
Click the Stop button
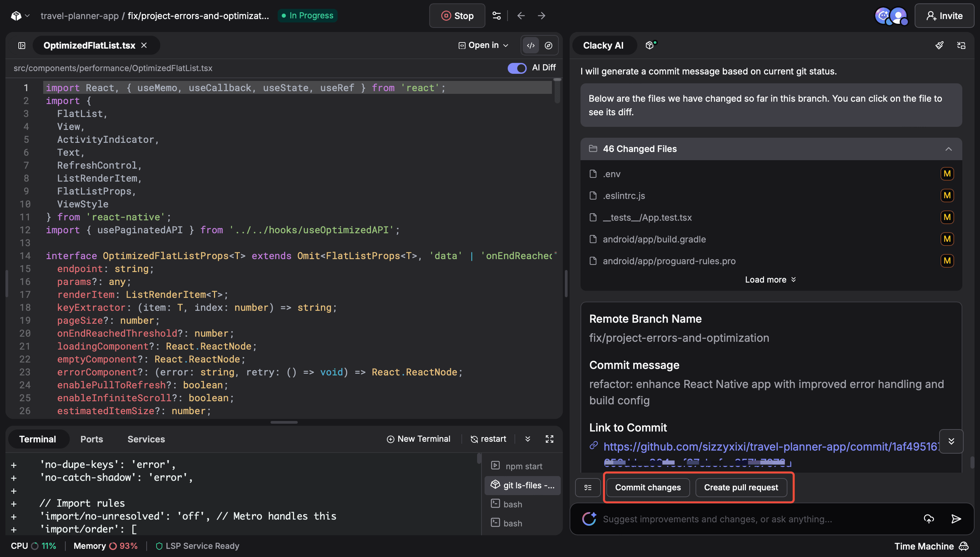tap(457, 16)
